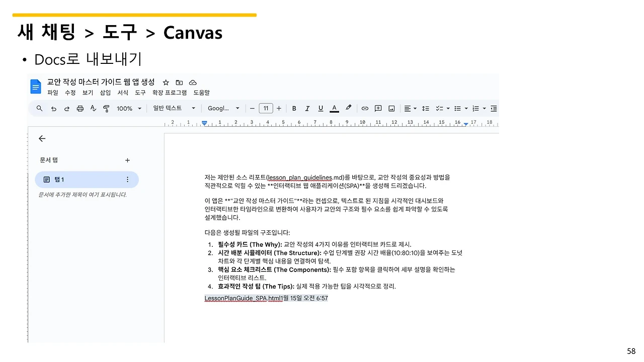Open line and paragraph spacing options
Viewport: 644px width, 362px height.
[x=425, y=108]
